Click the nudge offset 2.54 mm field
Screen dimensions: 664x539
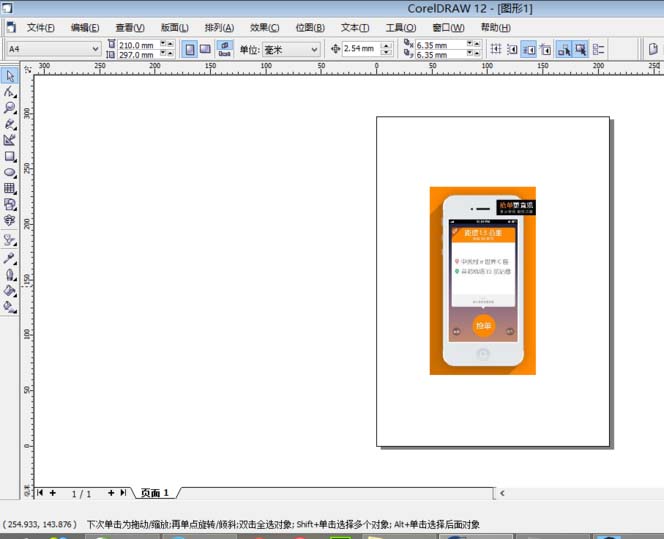point(360,49)
